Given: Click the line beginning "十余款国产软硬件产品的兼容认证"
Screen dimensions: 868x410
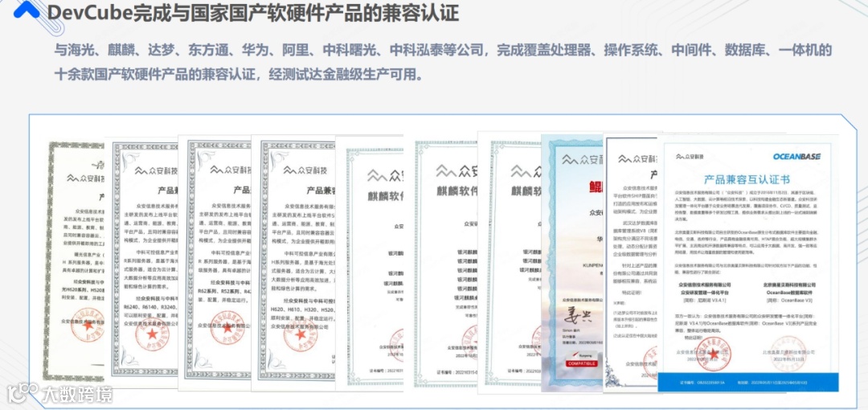Looking at the screenshot, I should click(x=239, y=74).
